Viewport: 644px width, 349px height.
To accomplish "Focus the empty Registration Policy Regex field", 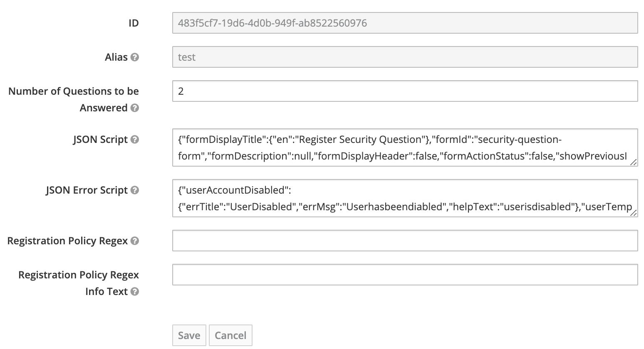I will click(405, 241).
